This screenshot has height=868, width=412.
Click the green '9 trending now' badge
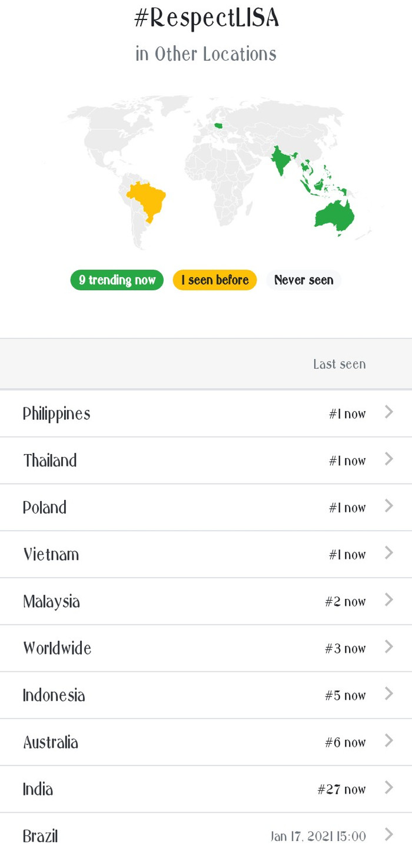coord(117,280)
